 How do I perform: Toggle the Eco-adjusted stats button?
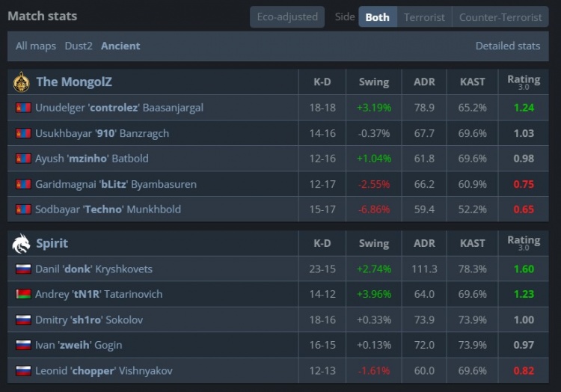click(287, 16)
